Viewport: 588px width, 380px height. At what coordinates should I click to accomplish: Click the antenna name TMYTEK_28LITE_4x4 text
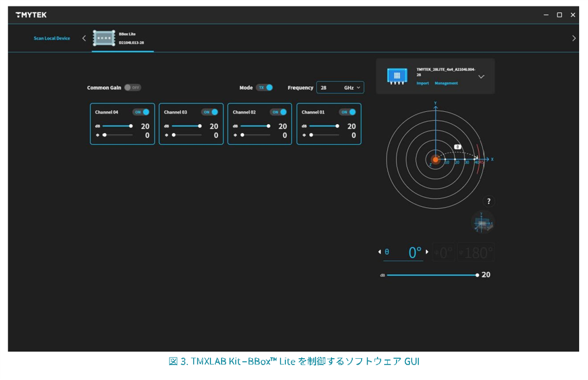click(446, 72)
